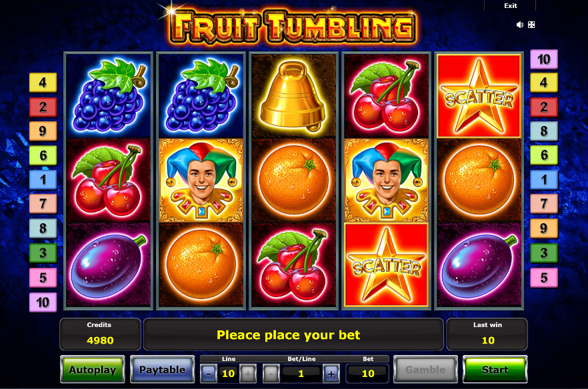Click the orange on the middle reel
588x389 pixels.
click(x=293, y=181)
